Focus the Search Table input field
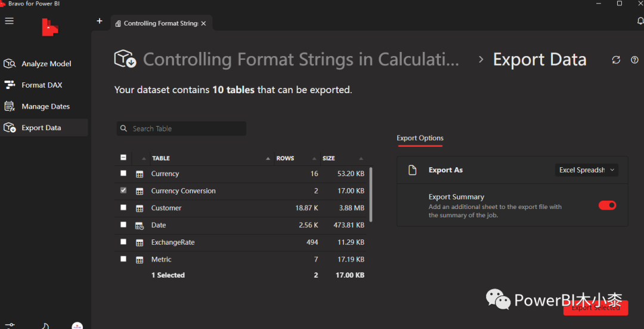Screen dimensions: 644x329 click(185, 128)
